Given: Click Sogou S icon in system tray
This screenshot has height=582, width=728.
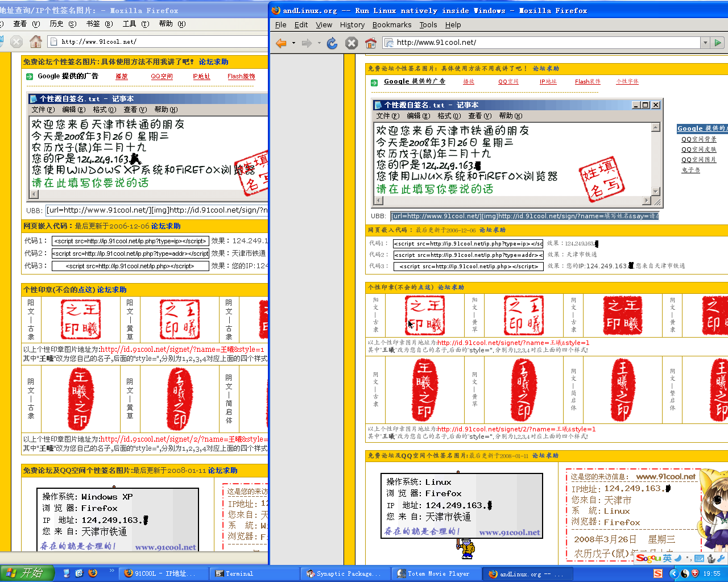Looking at the screenshot, I should pyautogui.click(x=658, y=573).
